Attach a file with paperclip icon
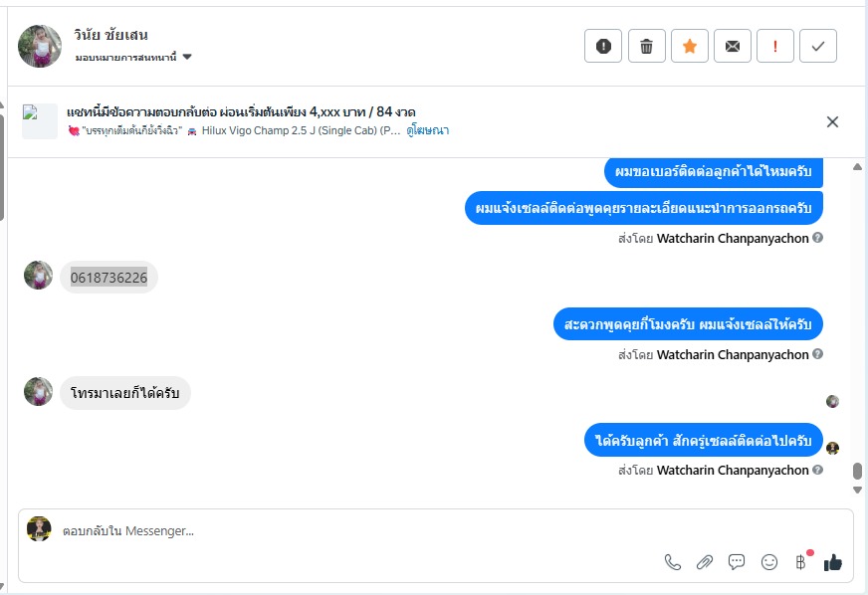 pos(705,562)
